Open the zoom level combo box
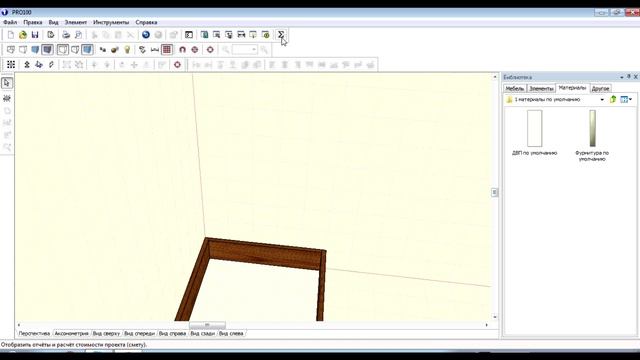This screenshot has height=360, width=640. tap(244, 50)
